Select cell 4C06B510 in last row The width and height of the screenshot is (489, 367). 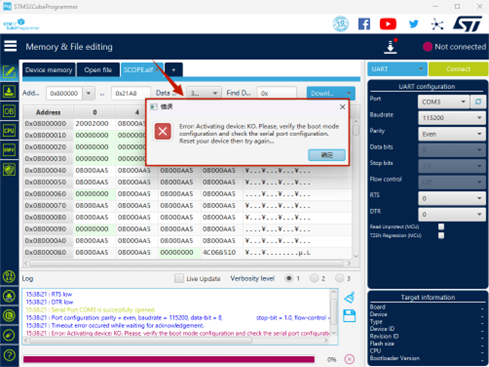219,252
